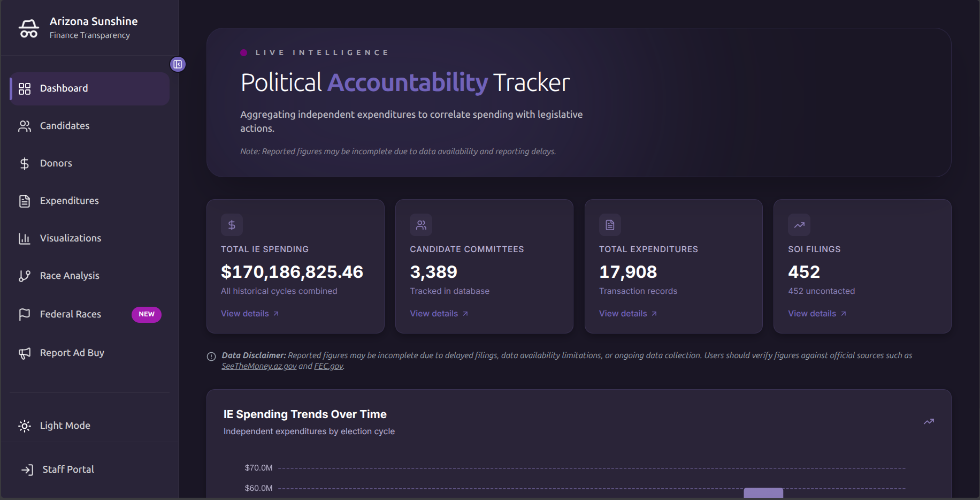
Task: Switch to Light Mode
Action: pos(64,426)
